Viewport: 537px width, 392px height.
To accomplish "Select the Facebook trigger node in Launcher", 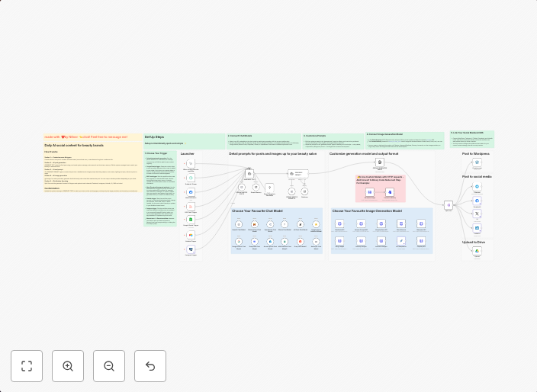I will tap(191, 192).
